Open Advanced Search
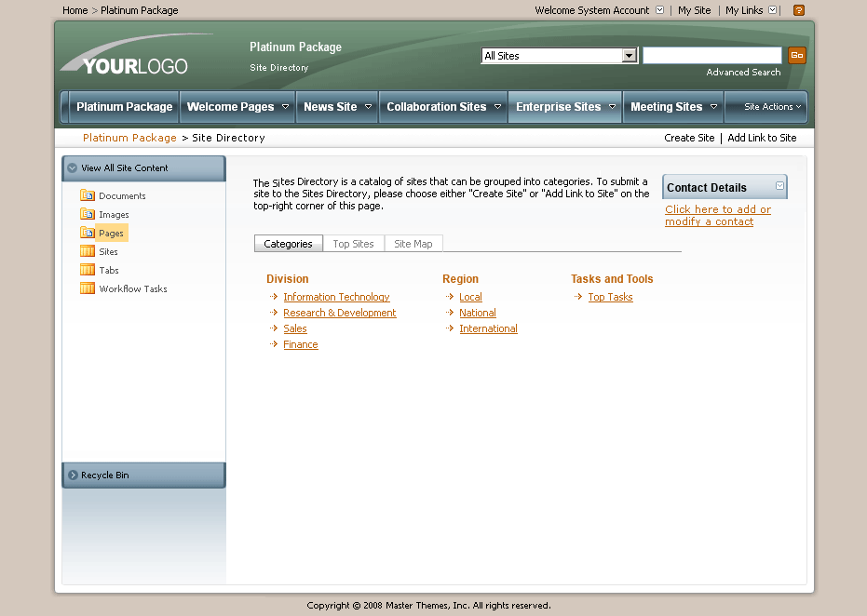The width and height of the screenshot is (867, 616). coord(743,72)
